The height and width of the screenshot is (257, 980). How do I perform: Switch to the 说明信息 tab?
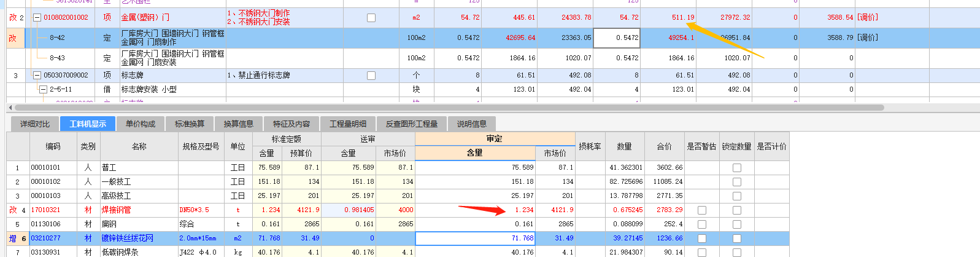(x=472, y=124)
